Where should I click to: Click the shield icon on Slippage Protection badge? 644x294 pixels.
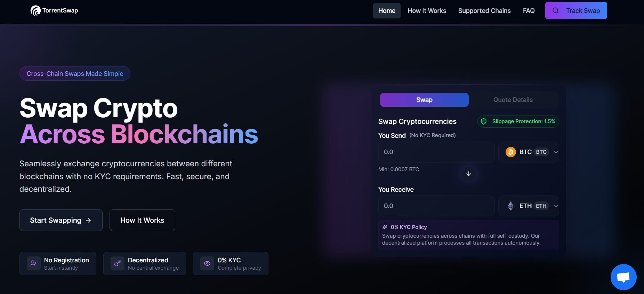(x=484, y=121)
